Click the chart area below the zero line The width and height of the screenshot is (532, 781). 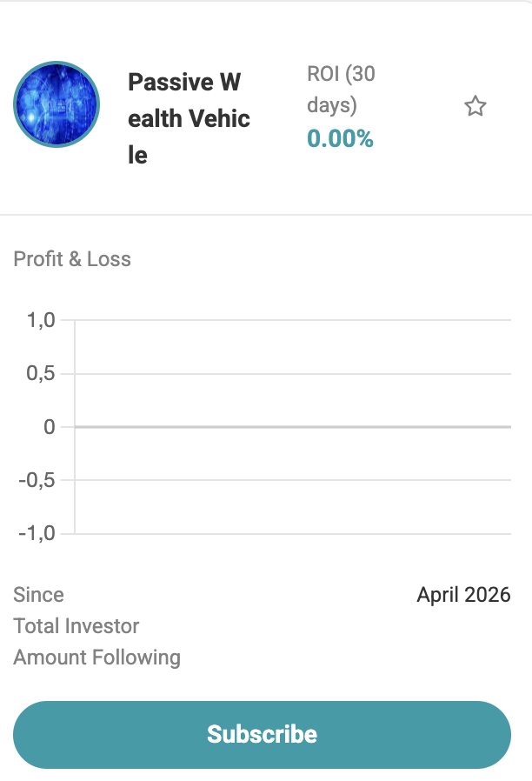pyautogui.click(x=292, y=480)
